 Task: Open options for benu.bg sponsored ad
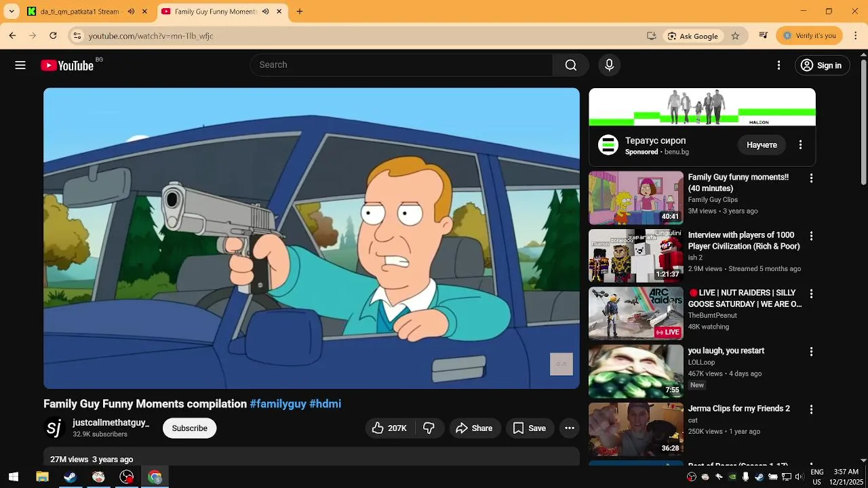coord(800,145)
